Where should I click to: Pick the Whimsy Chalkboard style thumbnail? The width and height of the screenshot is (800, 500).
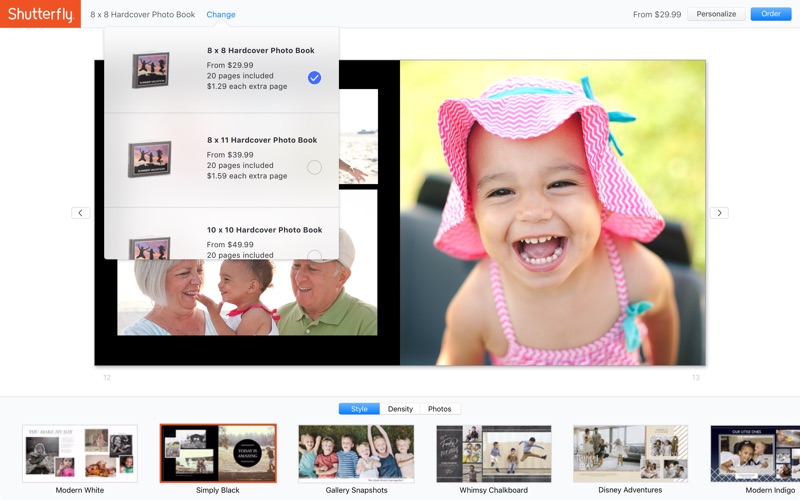[x=493, y=453]
